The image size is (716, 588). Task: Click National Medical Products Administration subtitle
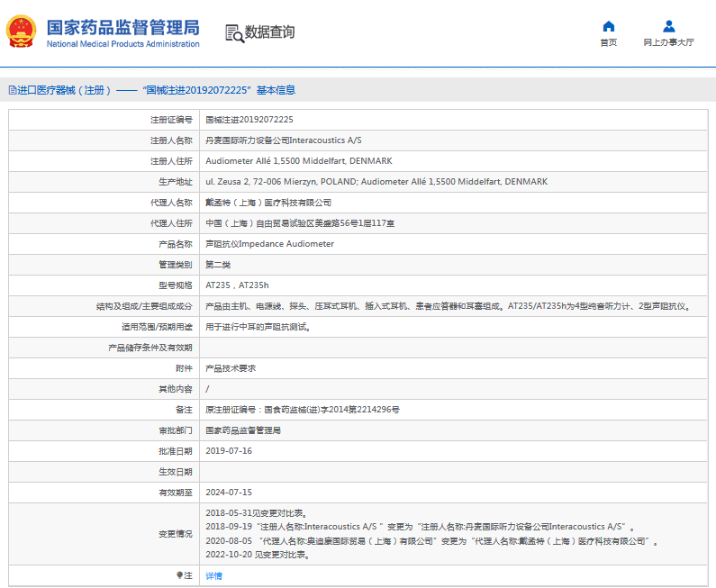pyautogui.click(x=122, y=44)
